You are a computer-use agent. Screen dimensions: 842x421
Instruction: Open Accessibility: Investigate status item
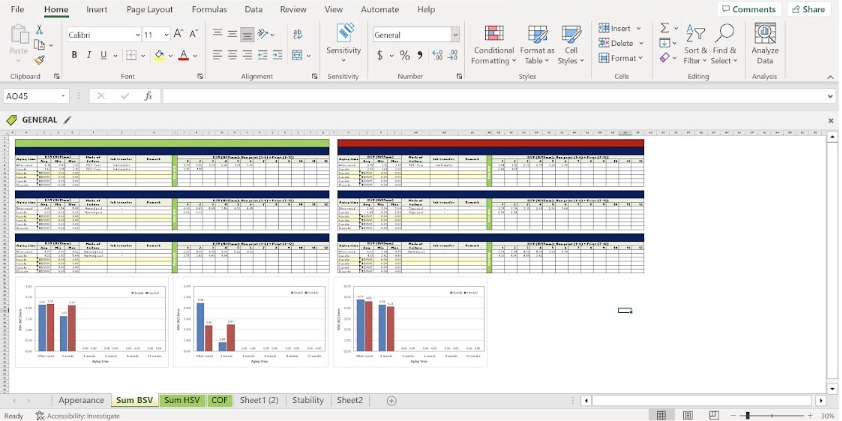coord(77,416)
